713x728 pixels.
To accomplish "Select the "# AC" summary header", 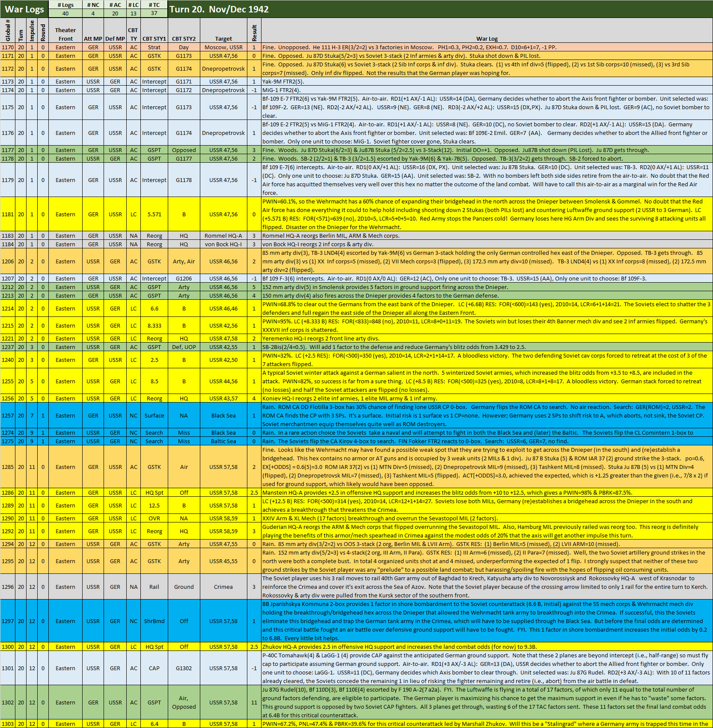I will pyautogui.click(x=115, y=5).
